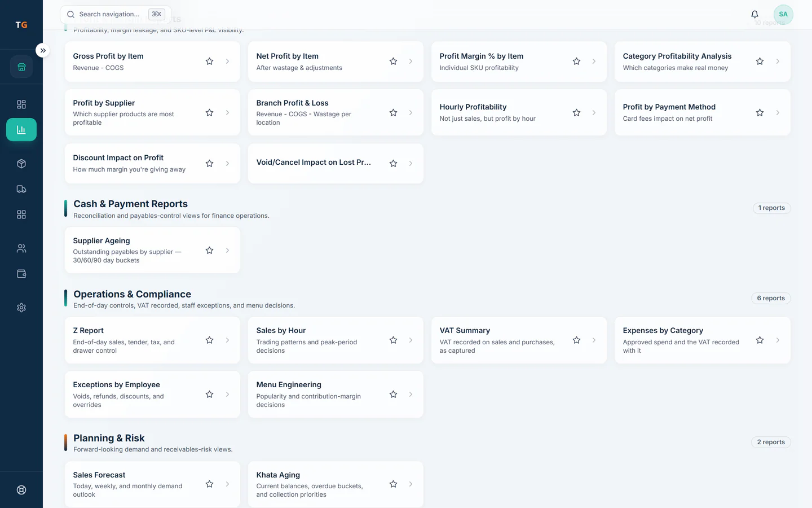
Task: Open the people icon in sidebar
Action: pyautogui.click(x=21, y=248)
